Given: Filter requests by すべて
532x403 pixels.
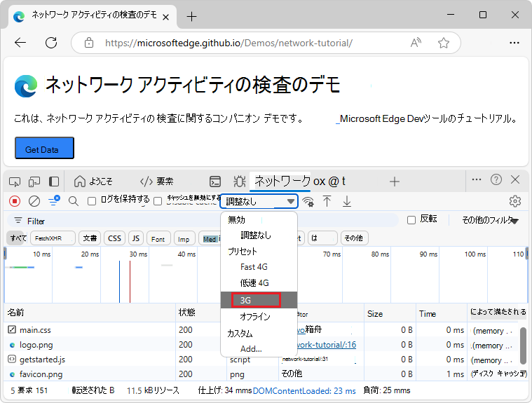Looking at the screenshot, I should 18,238.
